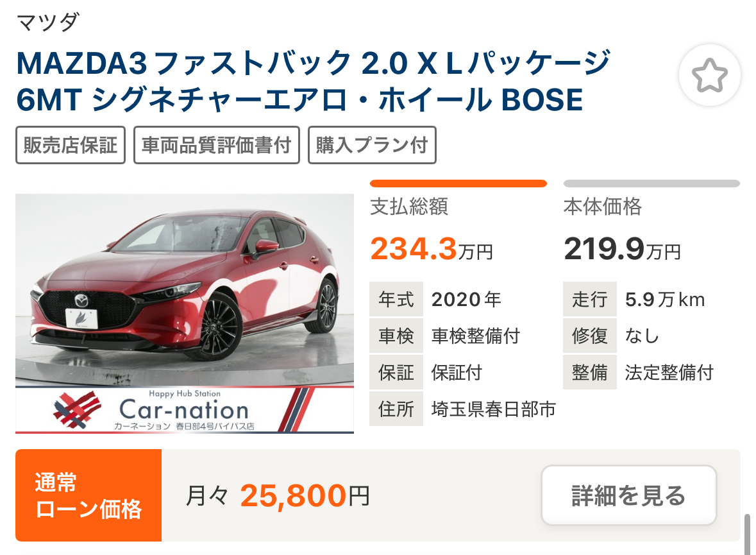Tap the 通常ローン価格 orange label
The height and width of the screenshot is (555, 756).
(88, 495)
